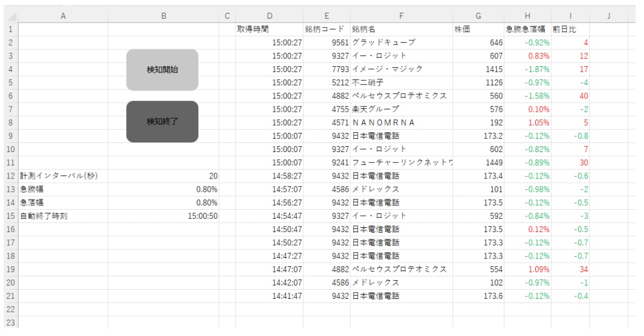Click the 14:58:27 time cell
This screenshot has height=336, width=644.
coord(269,176)
